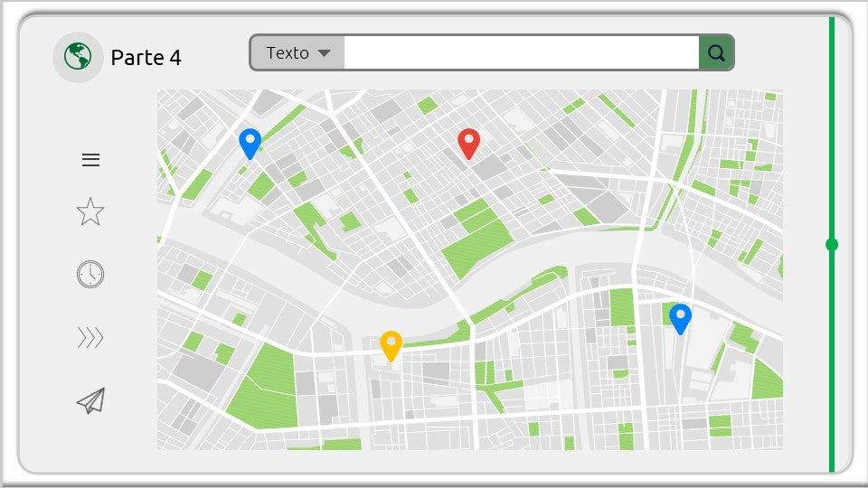Select the blue pin near the bottom-right of the map

[680, 319]
